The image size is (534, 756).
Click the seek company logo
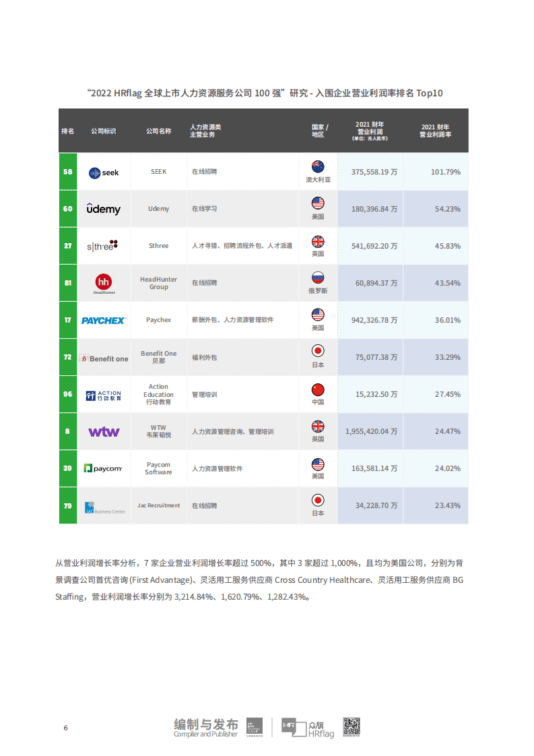coord(104,172)
